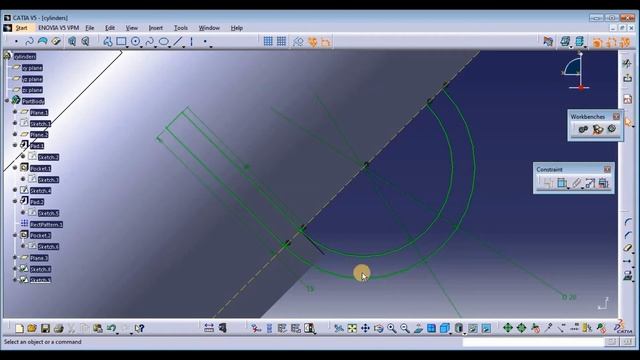The height and width of the screenshot is (360, 640).
Task: Close the Constraint toolbar panel
Action: pos(607,169)
